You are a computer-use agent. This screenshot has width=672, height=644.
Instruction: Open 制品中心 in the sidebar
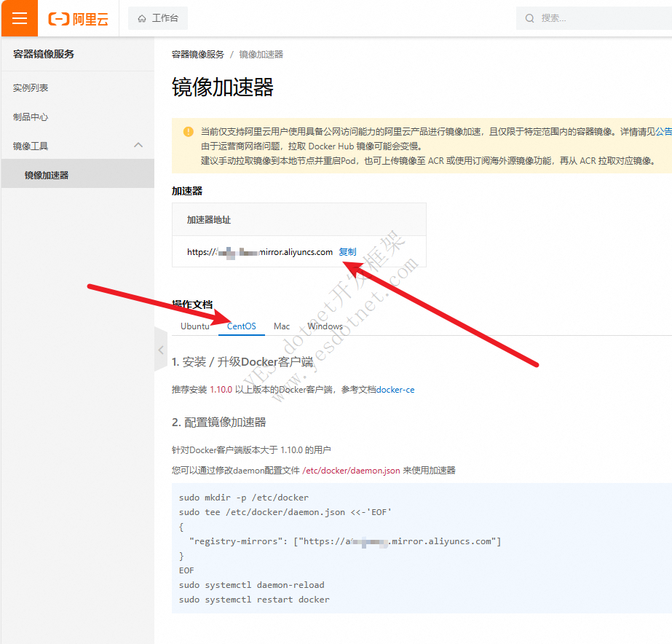tap(31, 117)
